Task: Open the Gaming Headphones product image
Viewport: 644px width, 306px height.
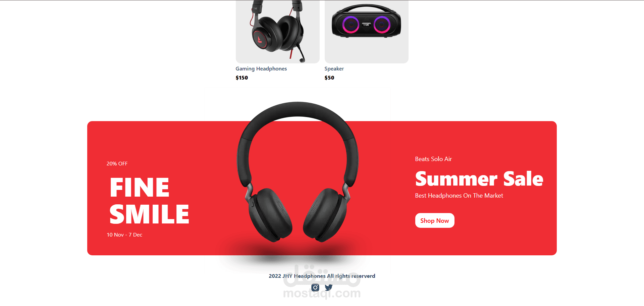Action: (x=278, y=32)
